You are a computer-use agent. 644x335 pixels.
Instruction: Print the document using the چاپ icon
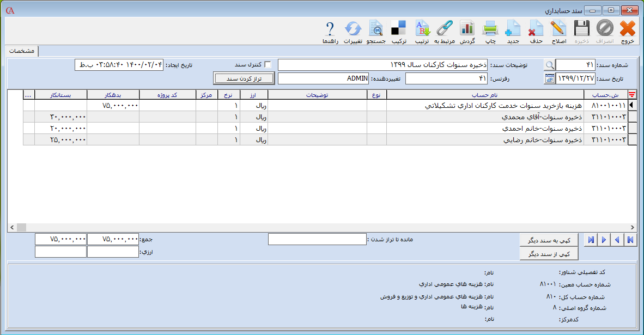(490, 29)
